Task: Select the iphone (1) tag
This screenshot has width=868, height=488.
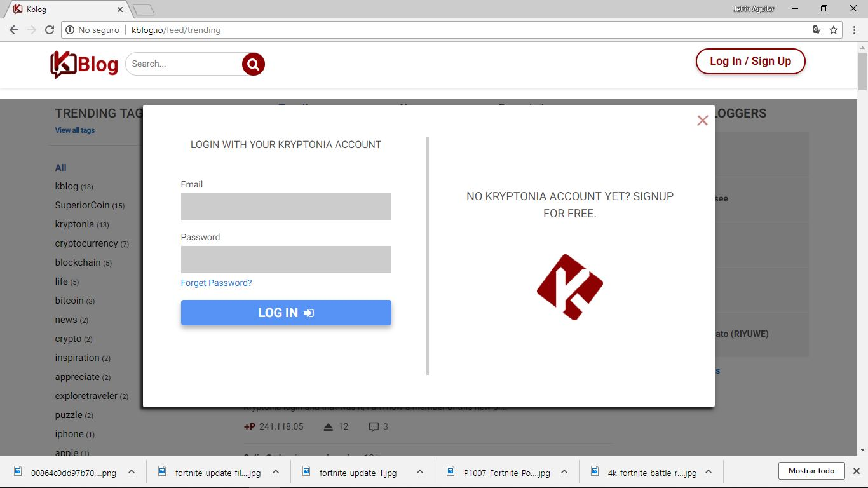Action: pos(75,435)
